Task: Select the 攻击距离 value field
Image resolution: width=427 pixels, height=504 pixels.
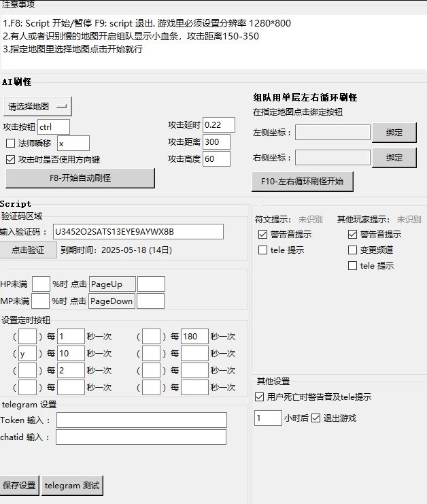Action: click(218, 141)
